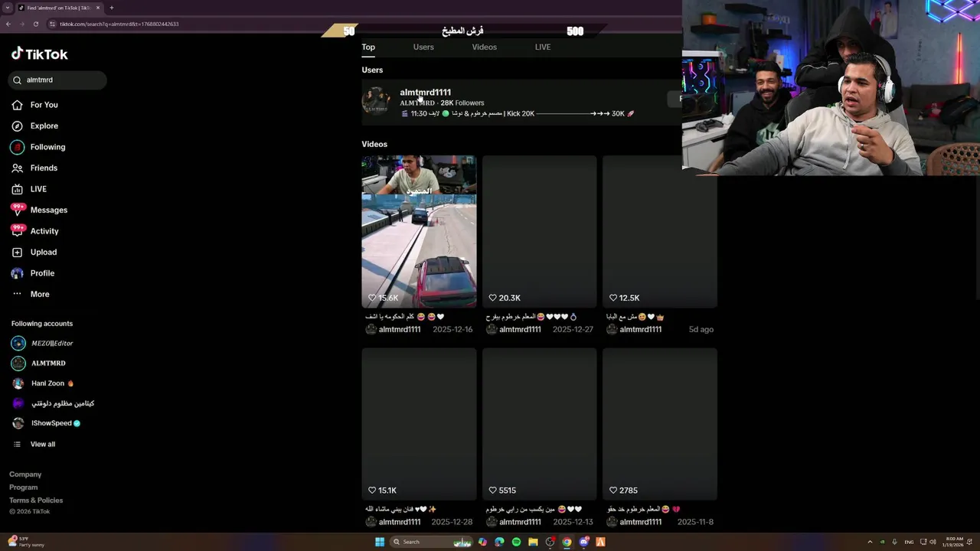Click the Upload plus icon
This screenshot has width=980, height=551.
coord(17,252)
